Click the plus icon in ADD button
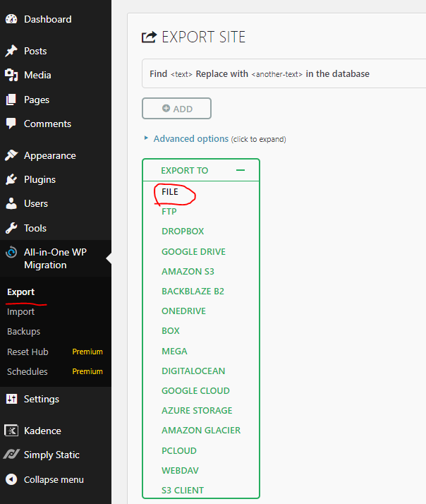 [x=166, y=108]
